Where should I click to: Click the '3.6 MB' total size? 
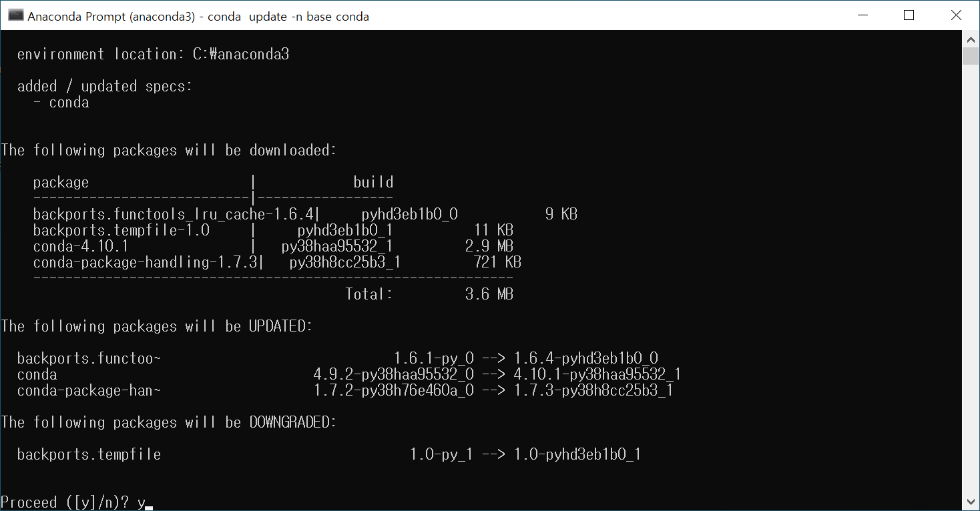(489, 294)
